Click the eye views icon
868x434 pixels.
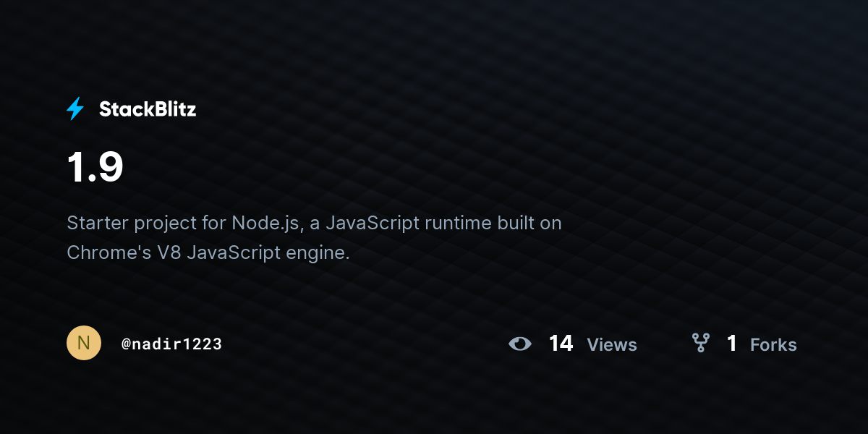[x=519, y=344]
